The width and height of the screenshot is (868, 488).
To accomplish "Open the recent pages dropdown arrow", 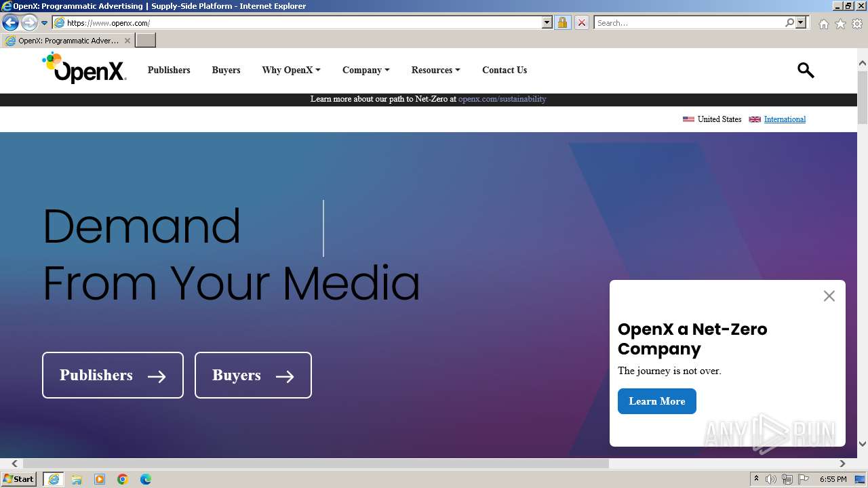I will [x=45, y=23].
